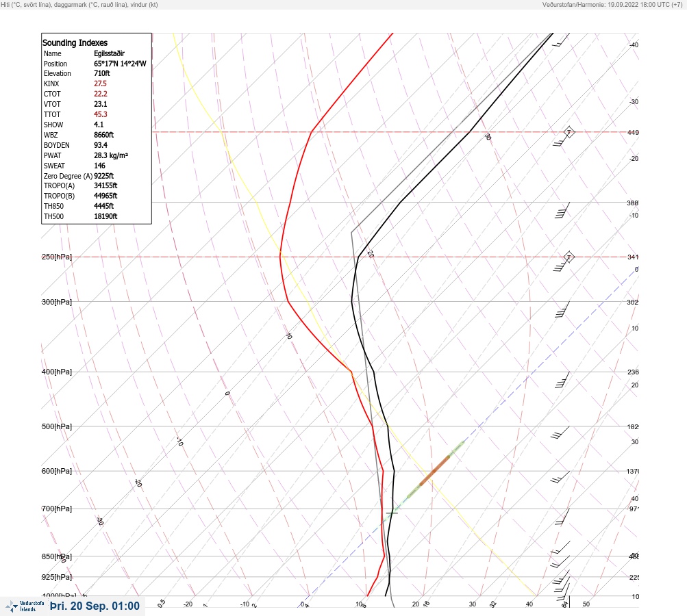Click the station name Egilsstaðir
The height and width of the screenshot is (616, 687).
pos(109,53)
